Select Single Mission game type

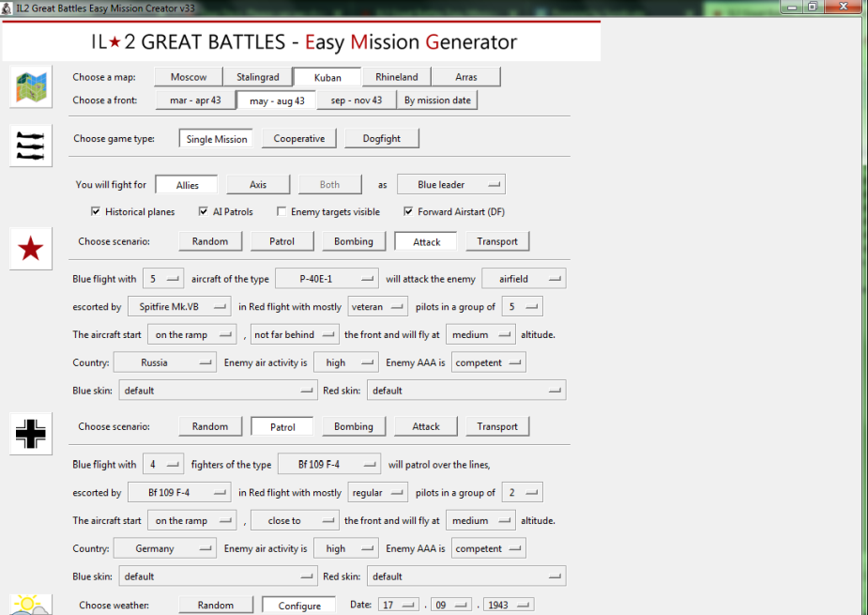point(217,139)
